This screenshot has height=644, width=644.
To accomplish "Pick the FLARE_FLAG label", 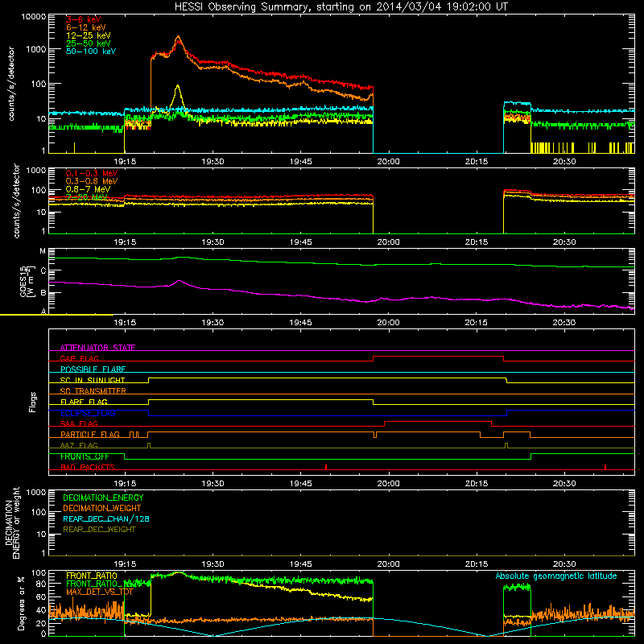I will [84, 402].
